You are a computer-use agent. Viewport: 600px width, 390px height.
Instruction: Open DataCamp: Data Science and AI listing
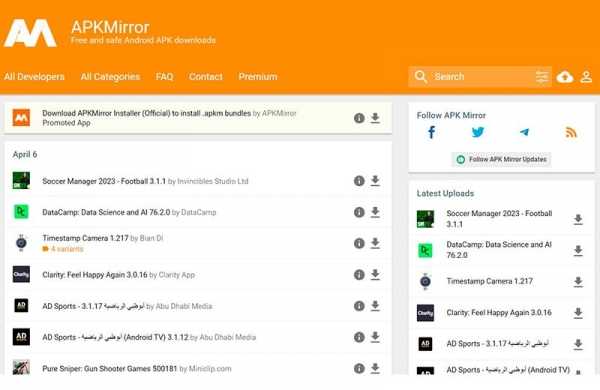pyautogui.click(x=106, y=212)
